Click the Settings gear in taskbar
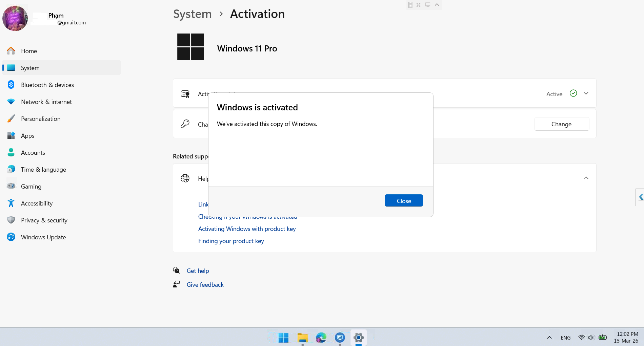644x346 pixels. pos(359,338)
